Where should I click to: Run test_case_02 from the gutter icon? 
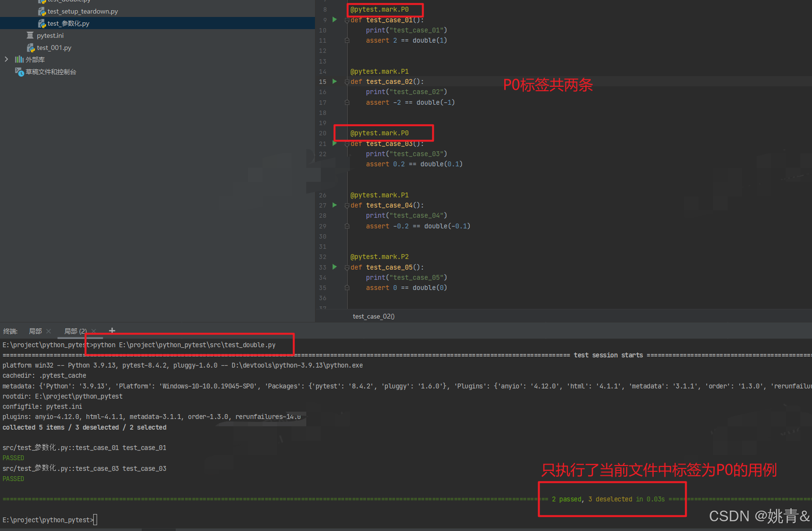point(334,81)
